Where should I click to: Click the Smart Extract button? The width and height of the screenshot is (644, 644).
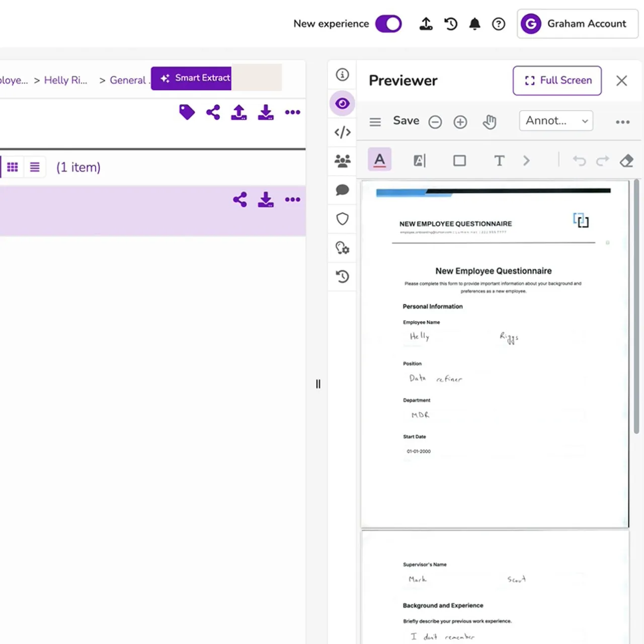[191, 78]
